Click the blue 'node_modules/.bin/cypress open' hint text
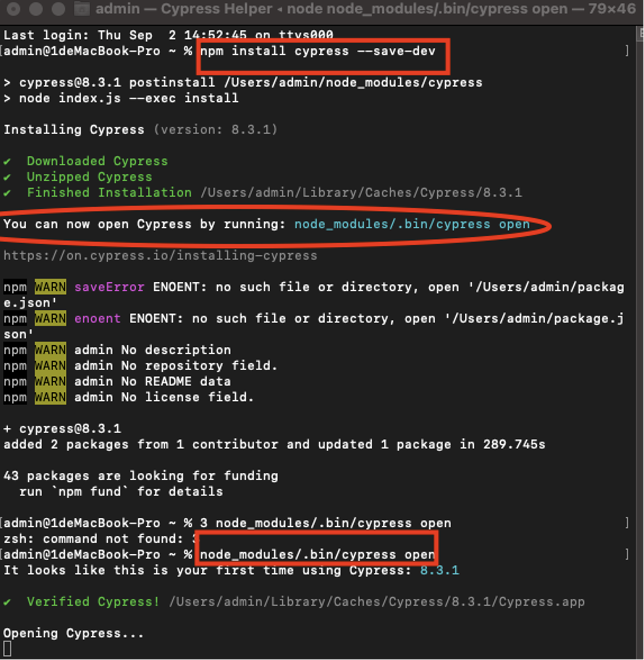The image size is (644, 660). click(412, 224)
